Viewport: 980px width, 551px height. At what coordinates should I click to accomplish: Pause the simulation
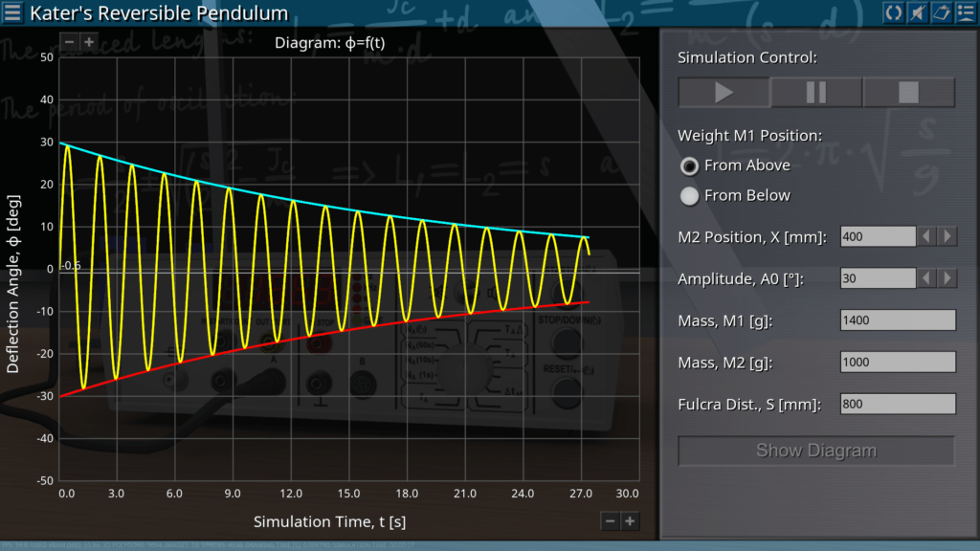[x=816, y=93]
